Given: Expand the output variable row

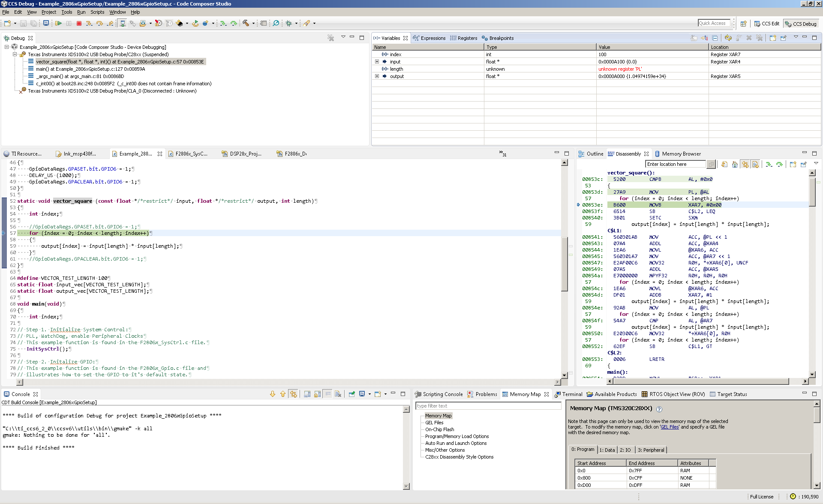Looking at the screenshot, I should click(377, 76).
